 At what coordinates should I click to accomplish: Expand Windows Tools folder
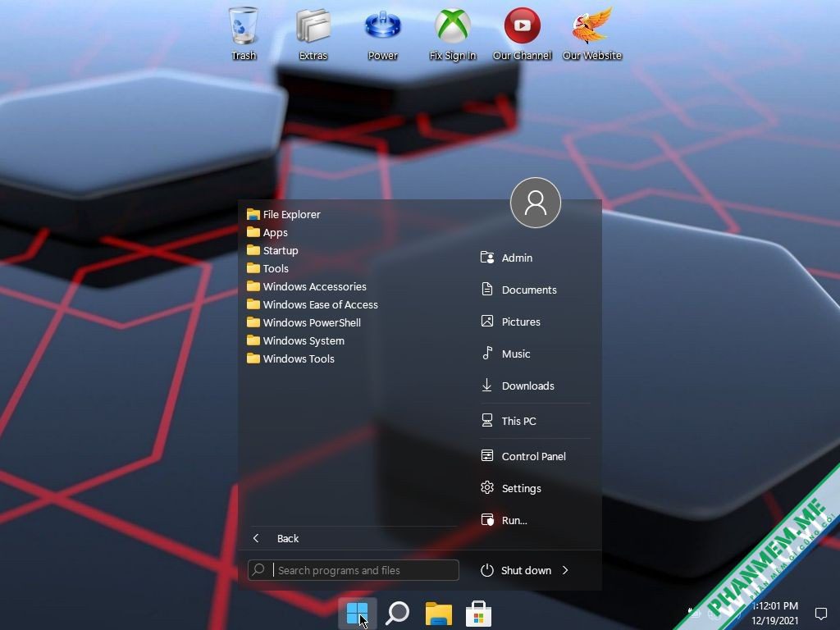click(x=290, y=358)
